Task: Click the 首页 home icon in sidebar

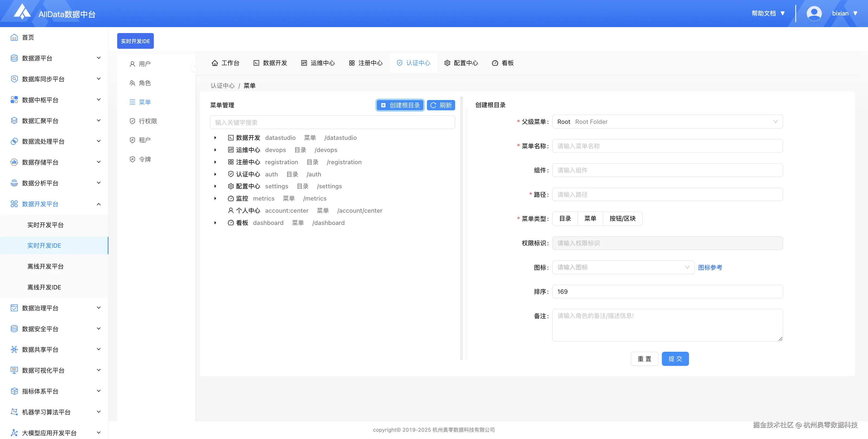Action: 14,37
